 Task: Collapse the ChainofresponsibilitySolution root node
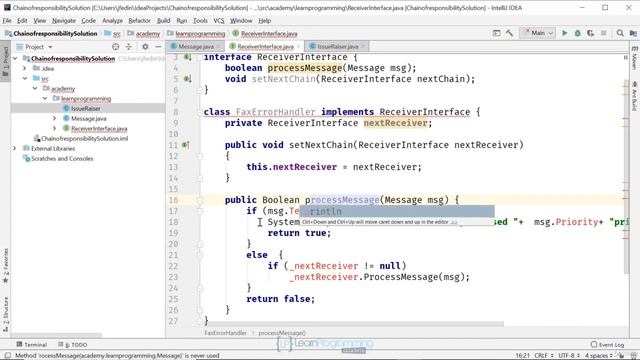pos(15,59)
